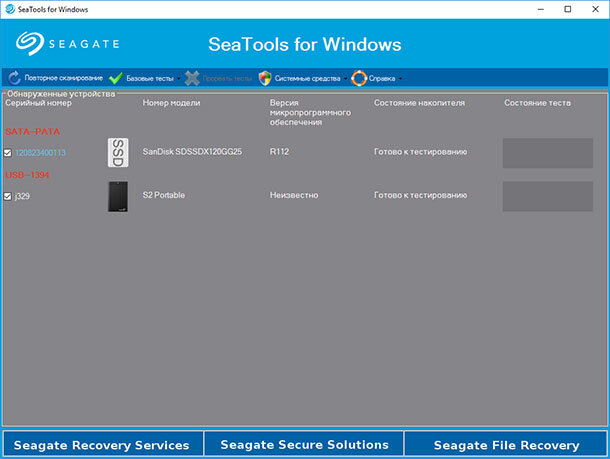
Task: Minimize the SeaTools window
Action: tap(541, 9)
